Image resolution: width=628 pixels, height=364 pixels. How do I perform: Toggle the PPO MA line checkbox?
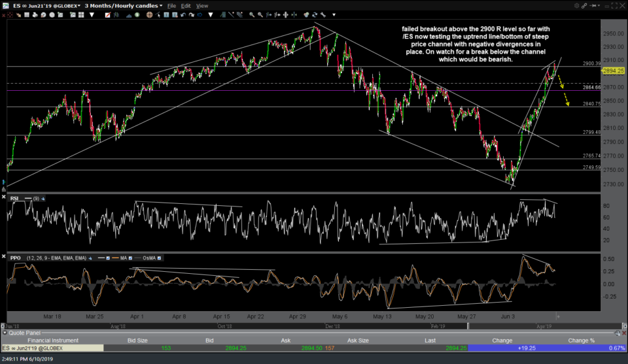coord(130,258)
